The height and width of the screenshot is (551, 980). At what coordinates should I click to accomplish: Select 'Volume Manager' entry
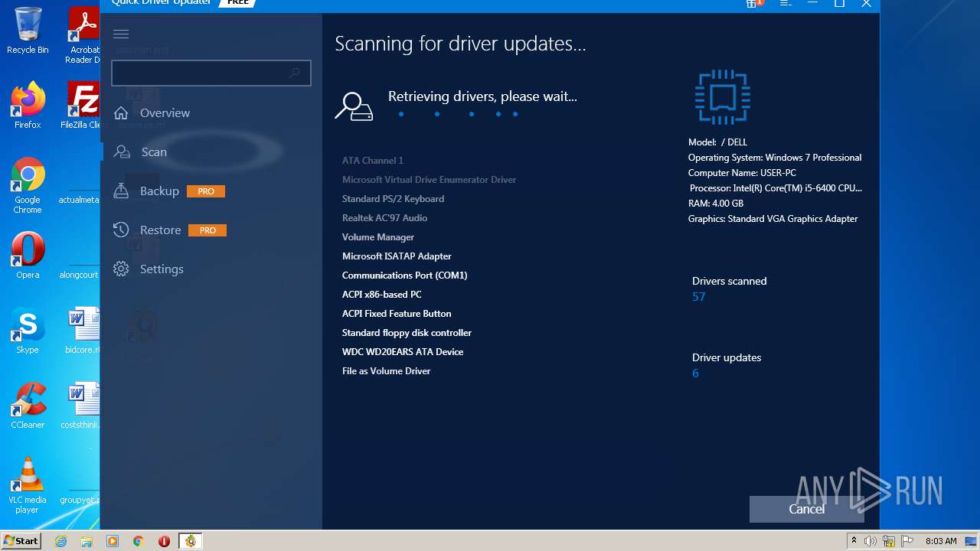[x=378, y=237]
